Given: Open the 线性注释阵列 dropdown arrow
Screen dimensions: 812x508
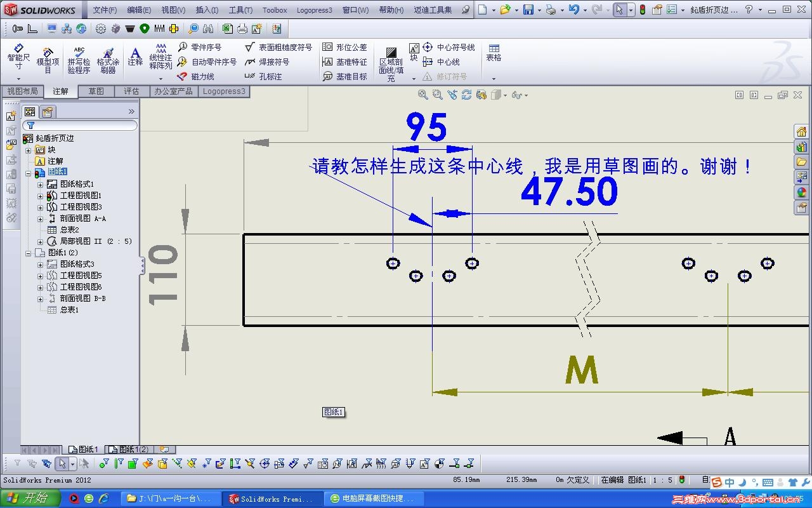Looking at the screenshot, I should (160, 79).
